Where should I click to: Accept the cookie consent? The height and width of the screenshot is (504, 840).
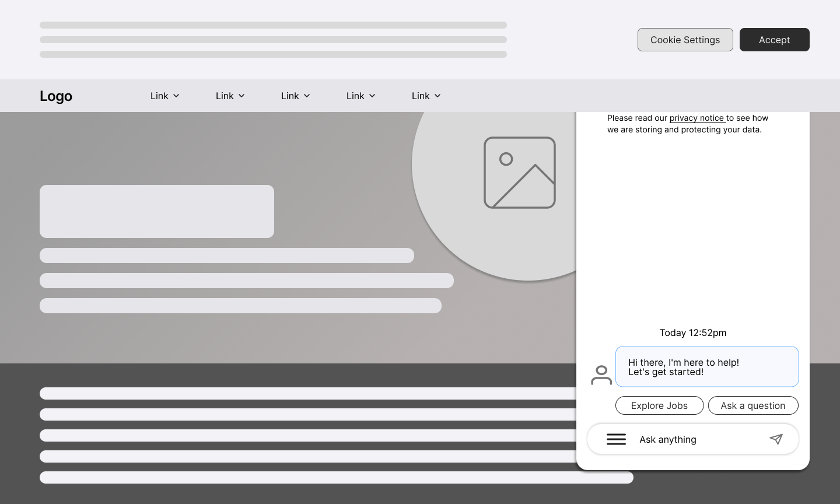tap(774, 40)
